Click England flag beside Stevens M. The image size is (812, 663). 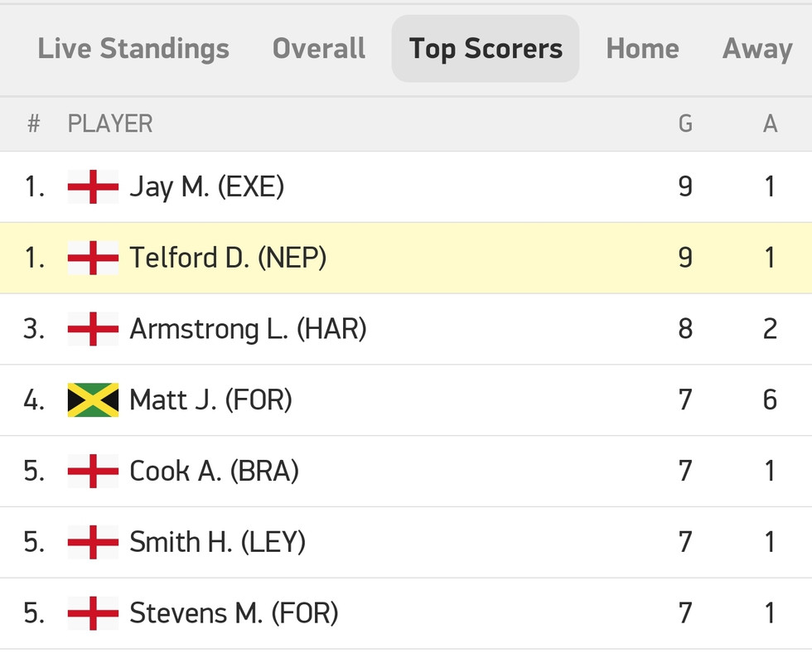pyautogui.click(x=93, y=612)
